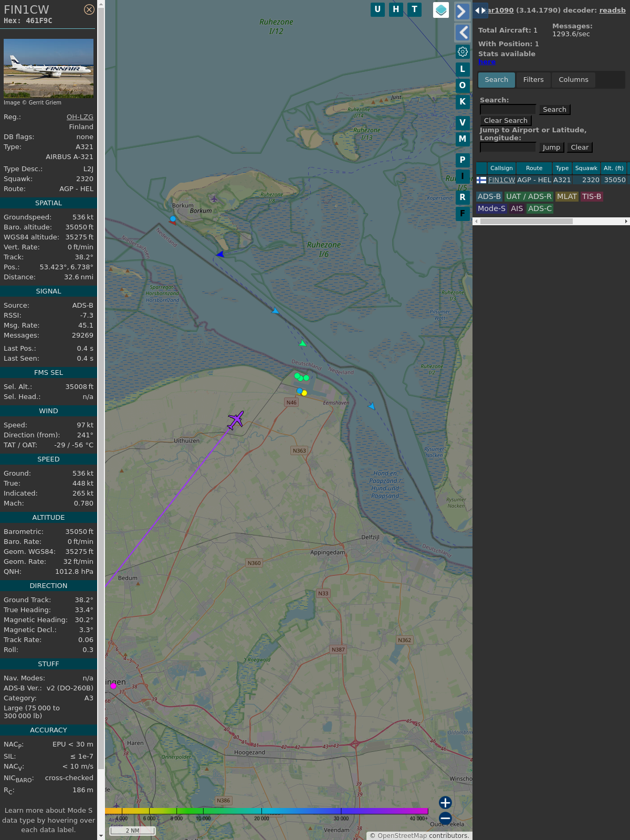
Task: Click the Finnish flag icon in aircraft table
Action: 481,180
